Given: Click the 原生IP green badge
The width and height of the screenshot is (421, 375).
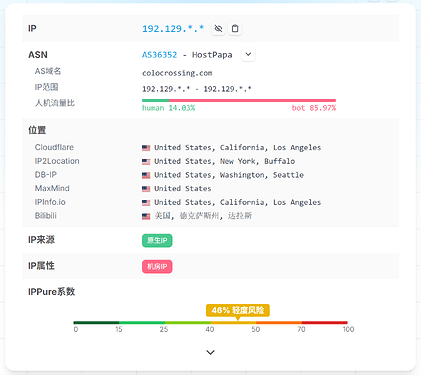Looking at the screenshot, I should [157, 240].
